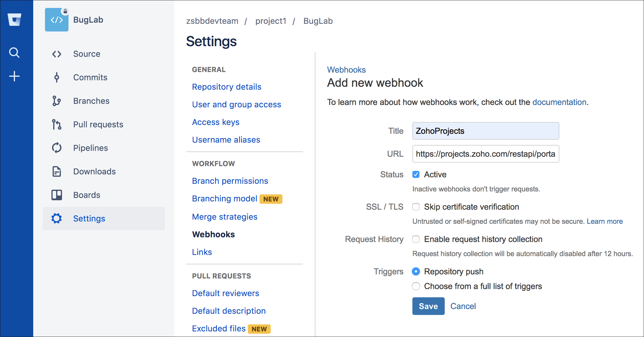Click the Pull requests icon
644x337 pixels.
[56, 124]
